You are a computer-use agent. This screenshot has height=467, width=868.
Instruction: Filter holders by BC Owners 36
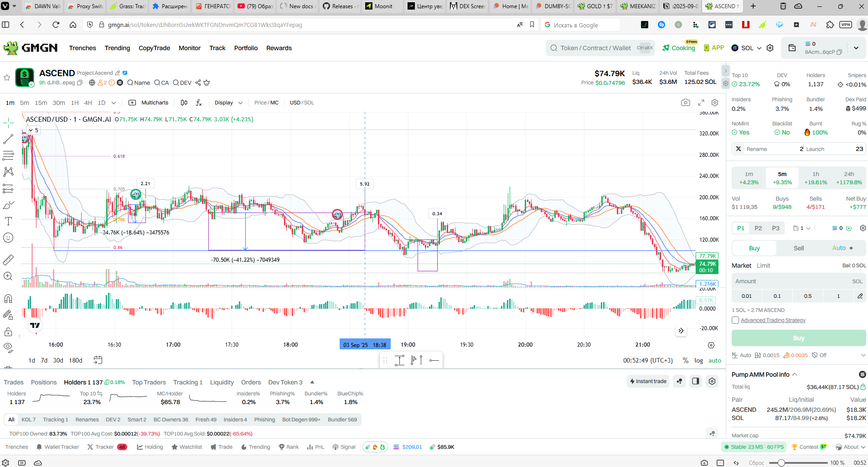[x=170, y=420]
